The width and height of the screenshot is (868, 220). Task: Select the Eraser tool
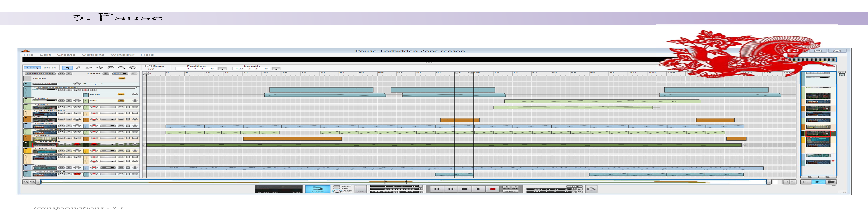click(89, 68)
